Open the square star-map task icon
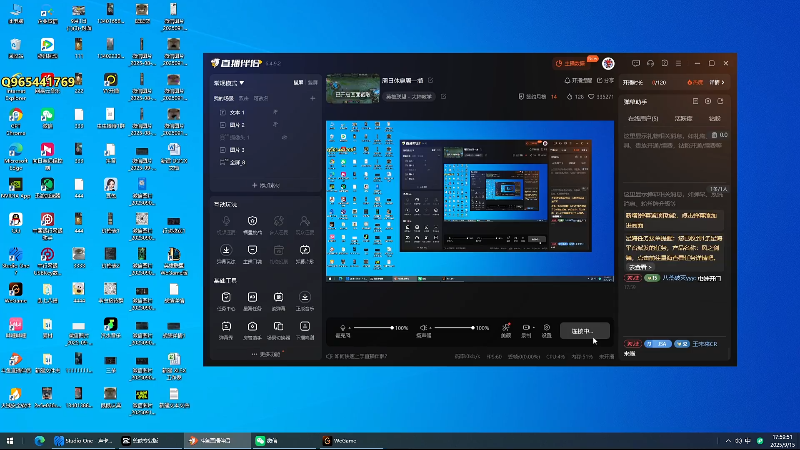 pos(252,297)
